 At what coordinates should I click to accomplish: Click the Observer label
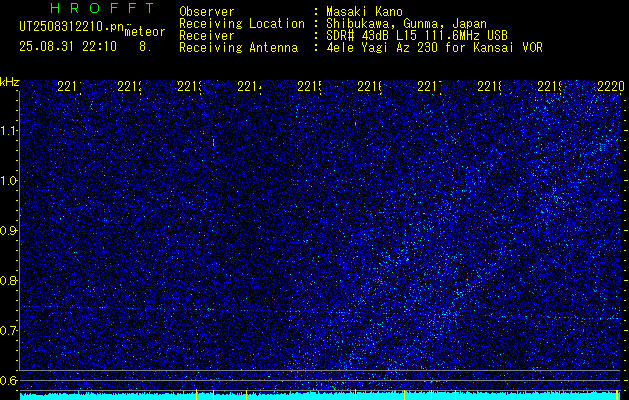[207, 12]
